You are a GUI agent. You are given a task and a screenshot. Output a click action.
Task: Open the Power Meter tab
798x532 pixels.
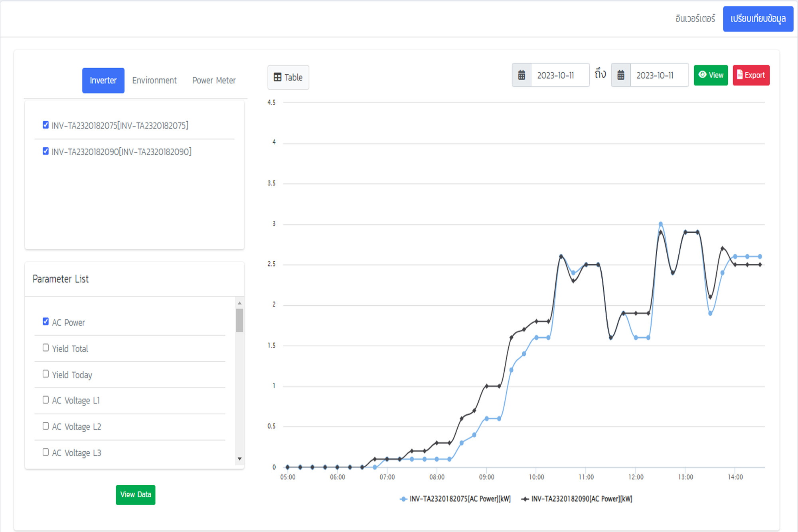pos(214,80)
